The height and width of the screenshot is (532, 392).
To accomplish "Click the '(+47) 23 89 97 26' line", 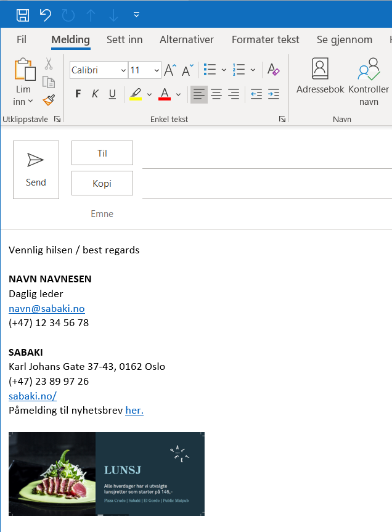I will point(49,382).
